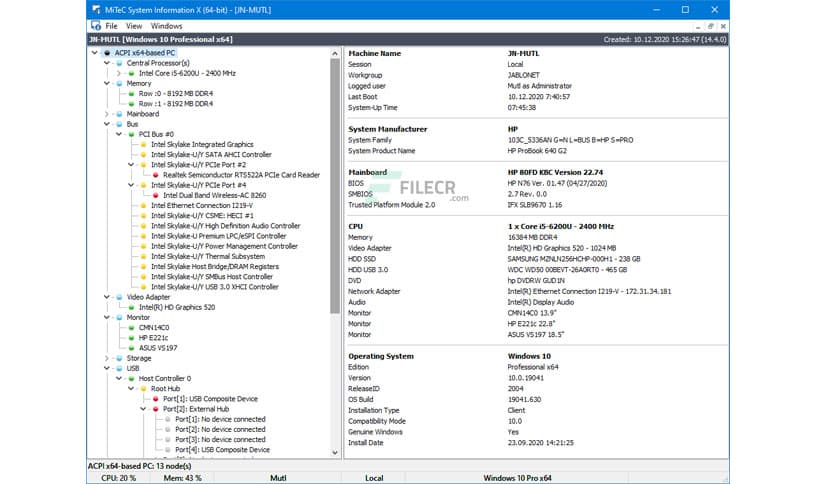This screenshot has width=836, height=484.
Task: Click the tree panel vertical scrollbar thumb
Action: [x=335, y=186]
